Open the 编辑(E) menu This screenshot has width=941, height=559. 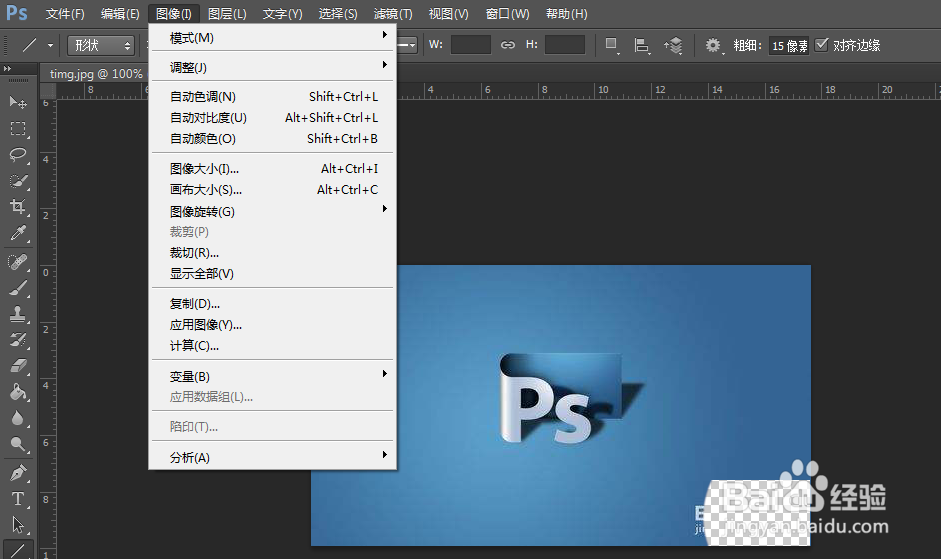click(120, 13)
